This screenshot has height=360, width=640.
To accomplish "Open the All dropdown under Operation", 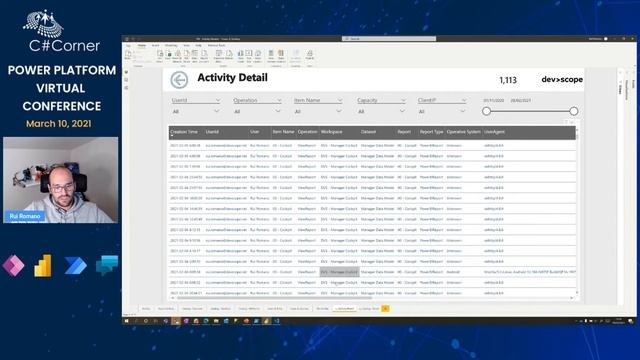I will point(258,111).
